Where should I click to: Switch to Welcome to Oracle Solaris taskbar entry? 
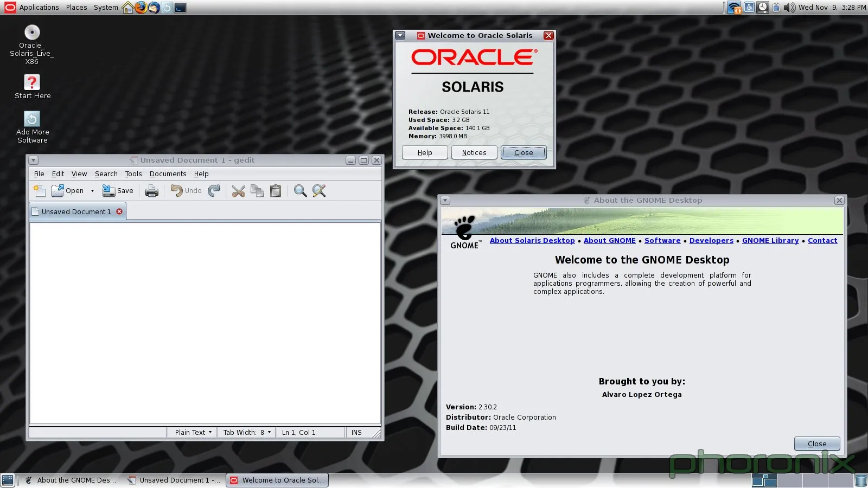[x=277, y=480]
